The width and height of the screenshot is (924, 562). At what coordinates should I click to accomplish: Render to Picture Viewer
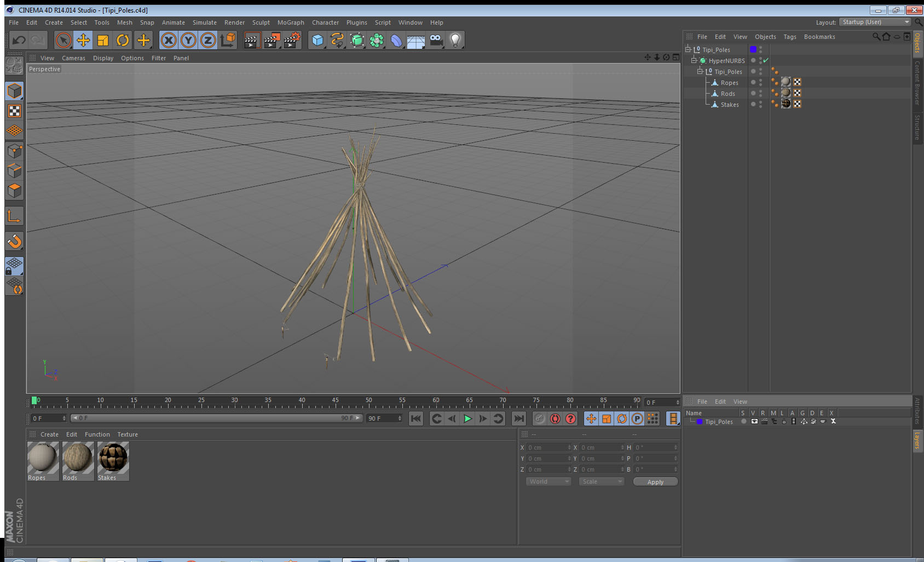pyautogui.click(x=272, y=40)
